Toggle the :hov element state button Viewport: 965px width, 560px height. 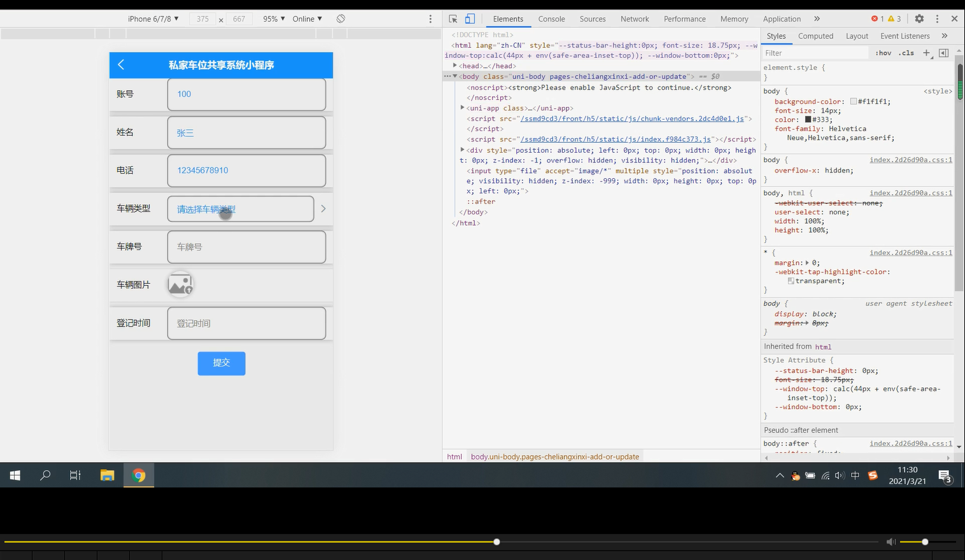(883, 53)
